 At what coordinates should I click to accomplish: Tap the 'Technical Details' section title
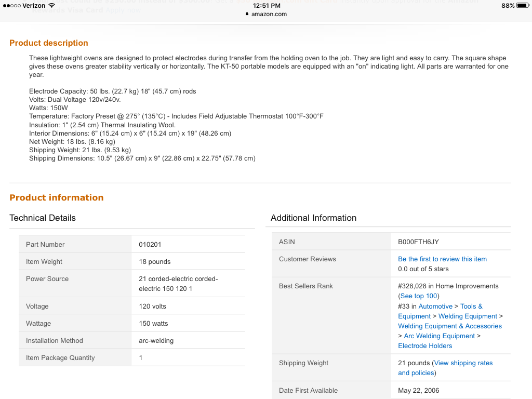[x=43, y=218]
